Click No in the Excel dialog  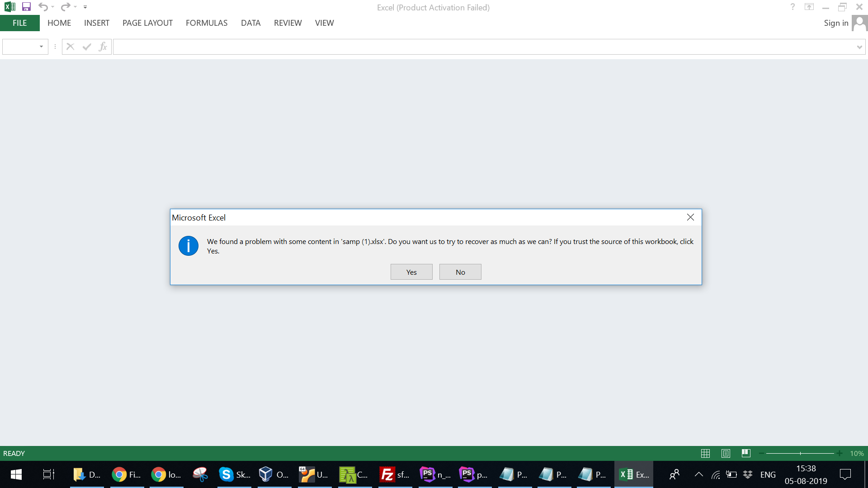(x=460, y=272)
